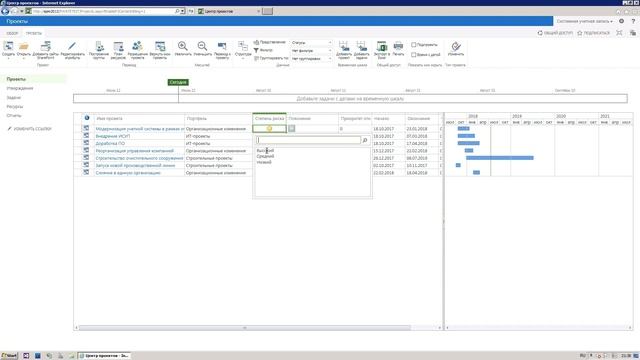Choose Низкий in the risk dropdown list
The width and height of the screenshot is (640, 360).
point(264,162)
